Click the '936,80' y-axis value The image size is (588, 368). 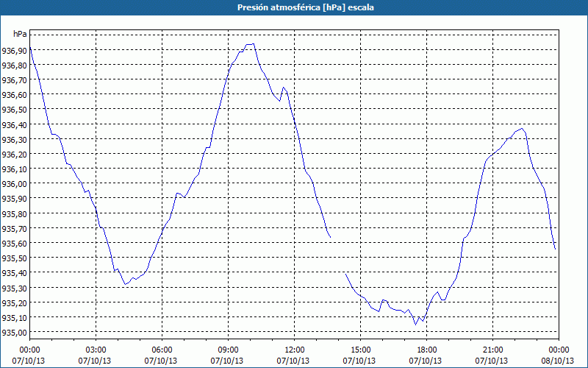pyautogui.click(x=14, y=66)
